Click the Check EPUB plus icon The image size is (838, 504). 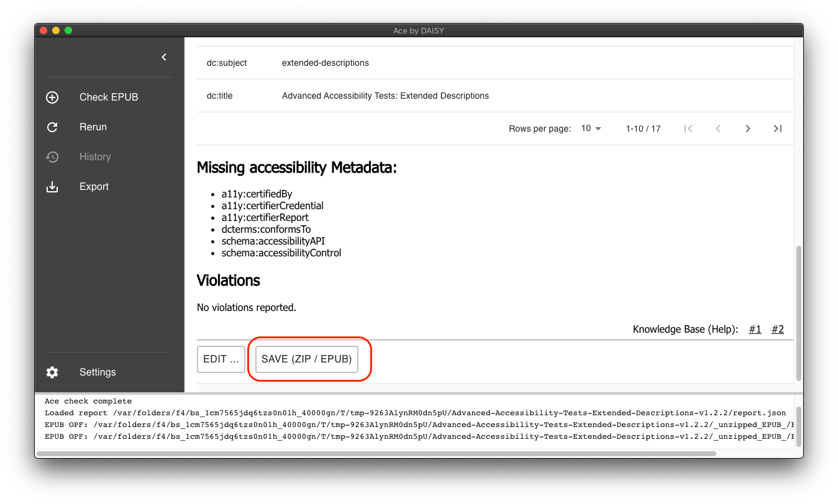click(x=52, y=97)
